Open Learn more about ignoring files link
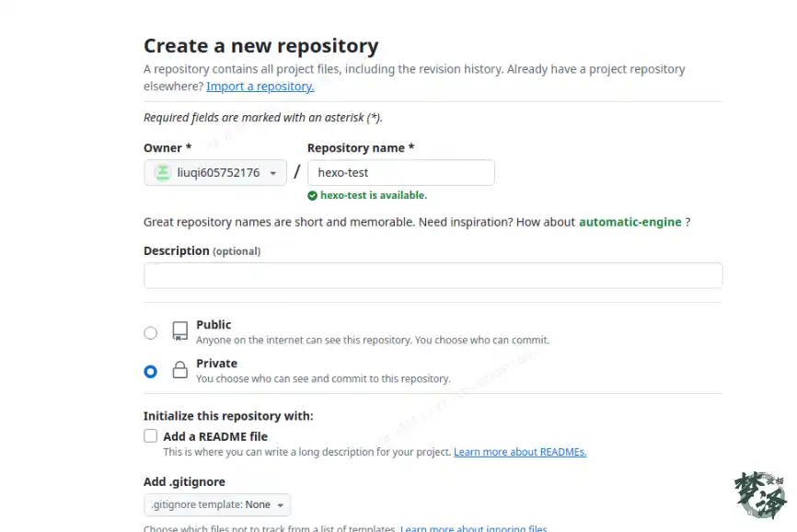The image size is (797, 532). (x=474, y=528)
